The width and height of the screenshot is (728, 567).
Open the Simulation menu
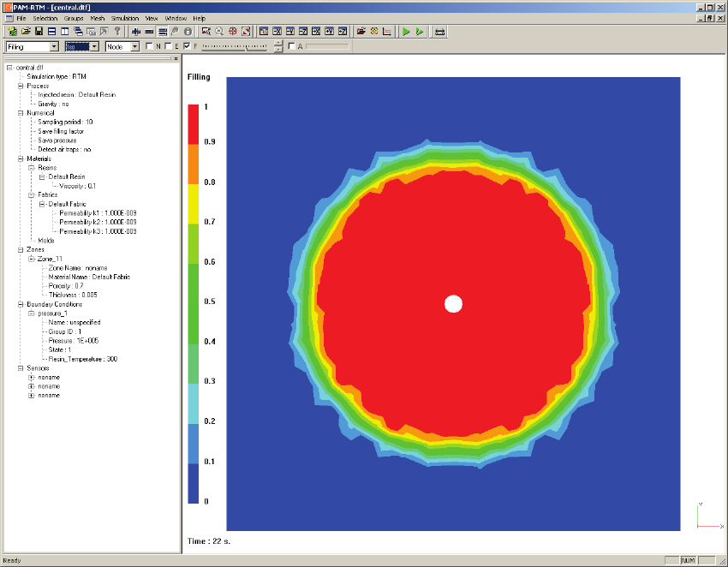(124, 18)
